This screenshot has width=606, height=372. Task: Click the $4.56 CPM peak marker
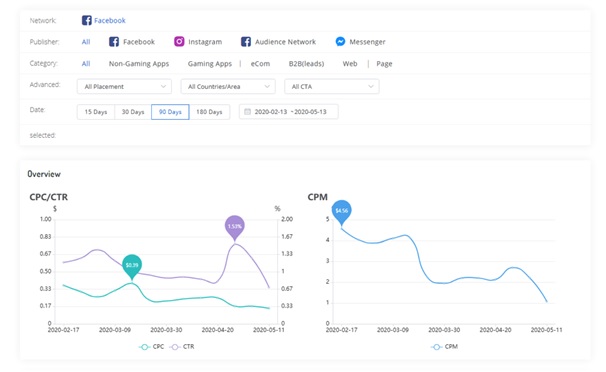click(x=342, y=212)
